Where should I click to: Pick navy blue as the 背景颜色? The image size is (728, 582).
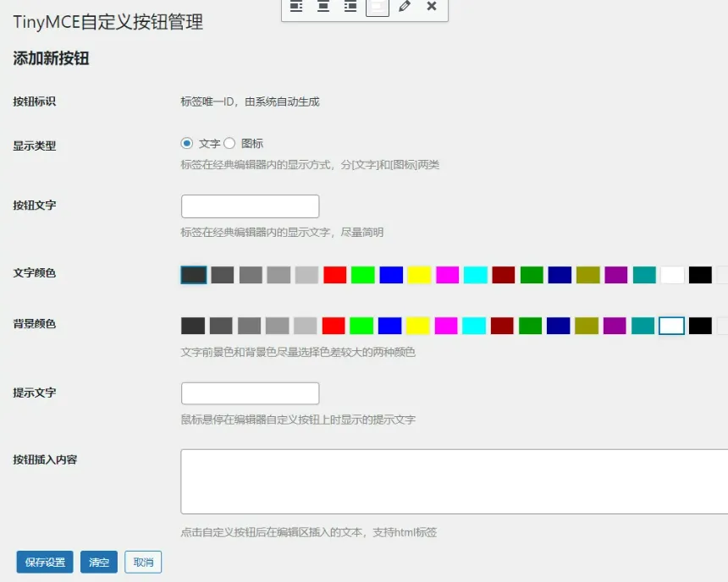(x=559, y=326)
